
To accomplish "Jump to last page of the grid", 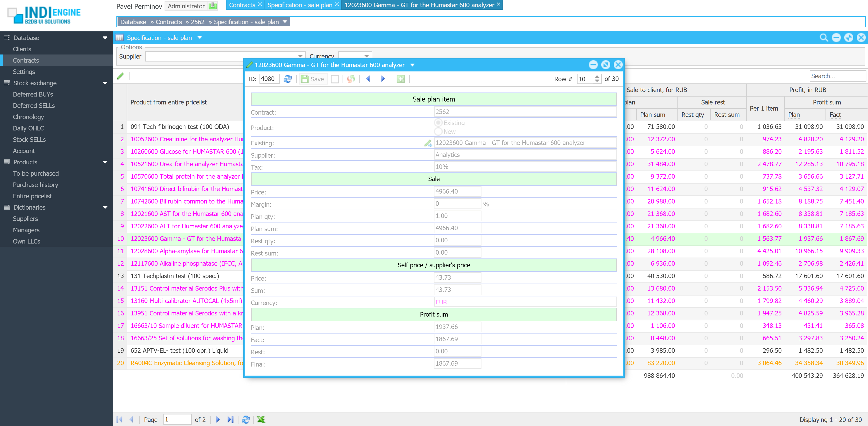I will click(x=231, y=420).
